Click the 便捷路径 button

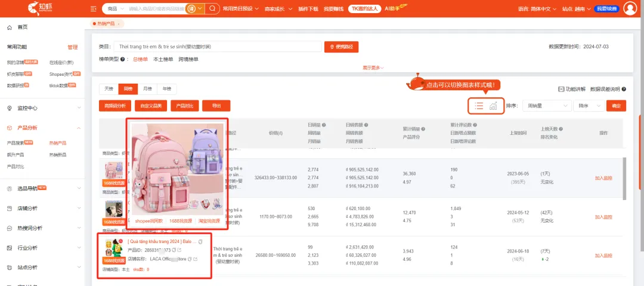341,47
